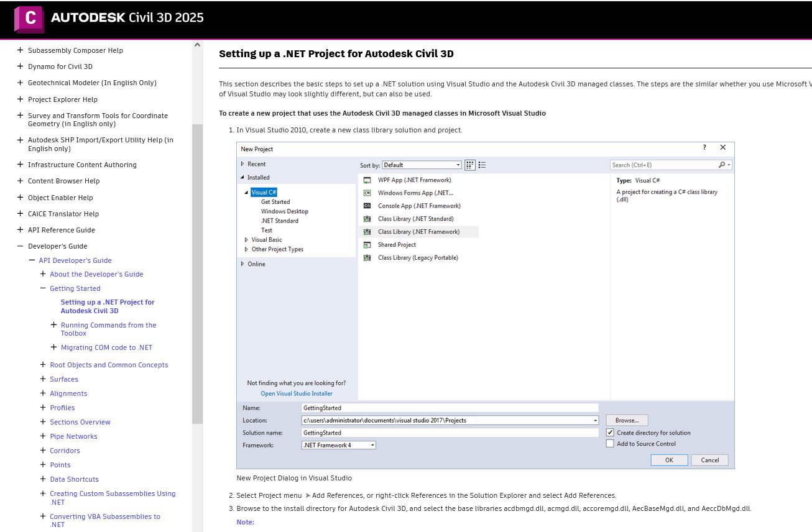This screenshot has width=812, height=532.
Task: Click the Autodesk Civil 3D logo icon
Action: point(29,19)
